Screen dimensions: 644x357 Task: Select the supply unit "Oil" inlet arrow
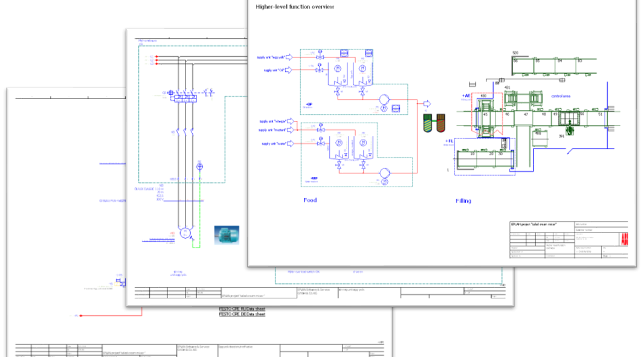(x=288, y=70)
